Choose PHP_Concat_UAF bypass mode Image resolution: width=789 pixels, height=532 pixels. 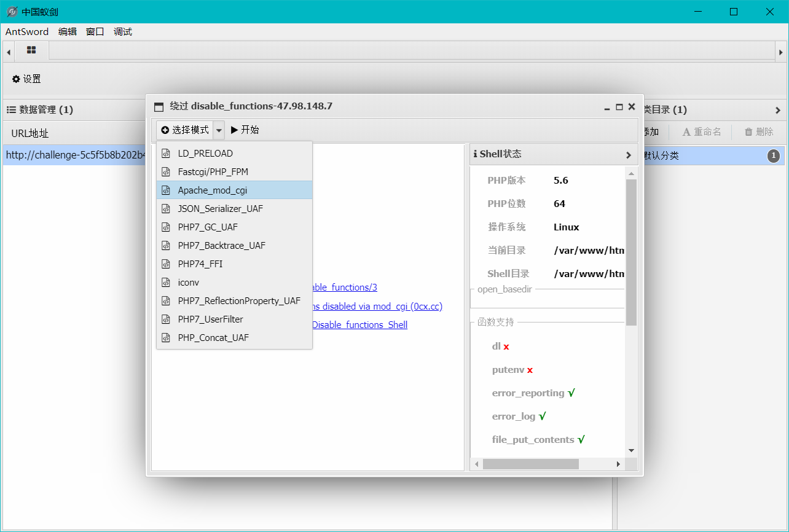tap(213, 338)
